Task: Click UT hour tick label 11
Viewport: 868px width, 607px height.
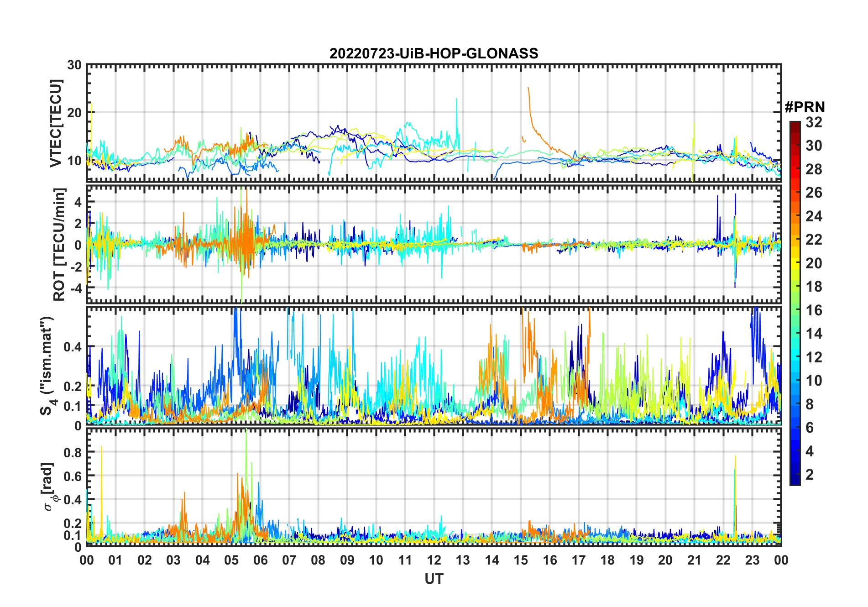Action: pos(405,560)
